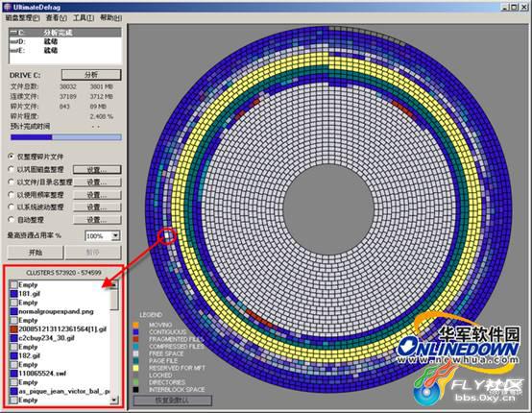Open the 磁盘整理 menu
Screen dimensions: 532x413
[x=23, y=17]
